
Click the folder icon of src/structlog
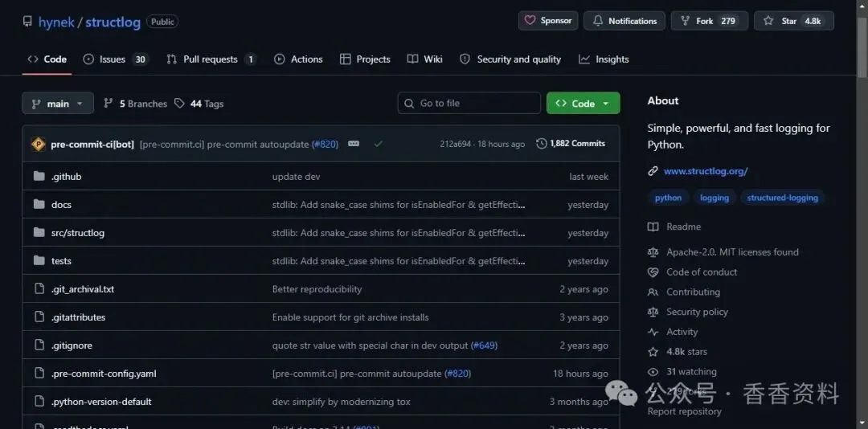point(39,232)
